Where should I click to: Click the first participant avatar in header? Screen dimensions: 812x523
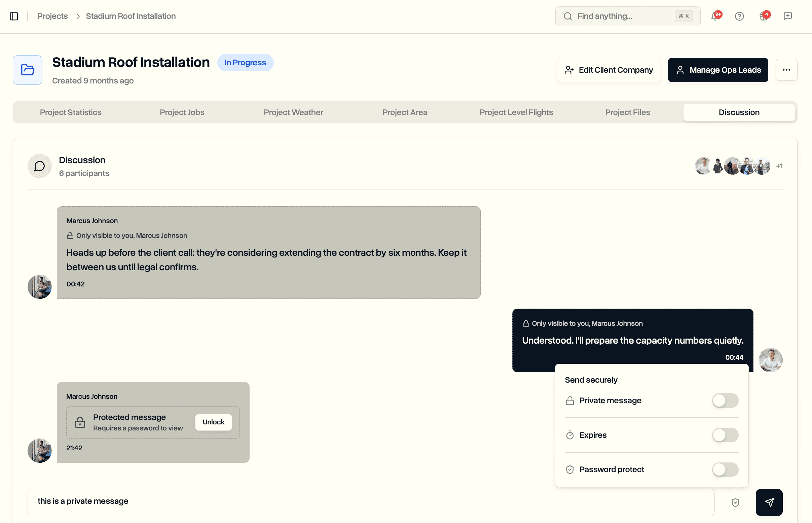(703, 166)
